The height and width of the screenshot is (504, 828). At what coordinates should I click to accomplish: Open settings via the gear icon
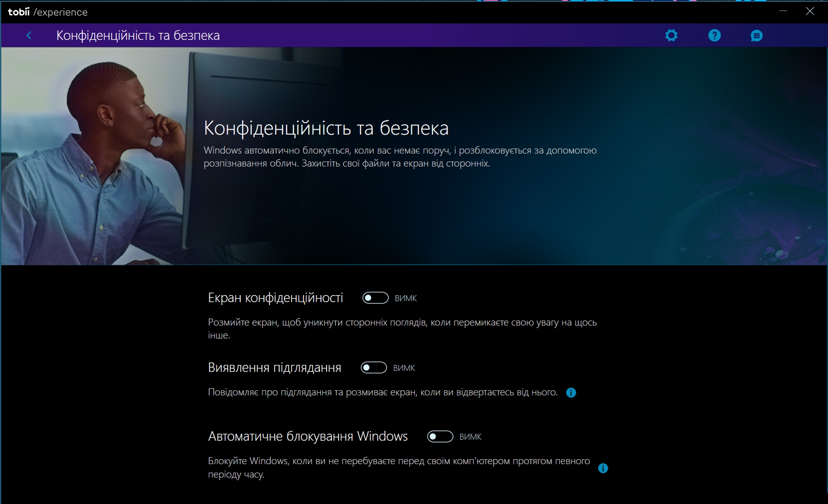click(x=671, y=35)
